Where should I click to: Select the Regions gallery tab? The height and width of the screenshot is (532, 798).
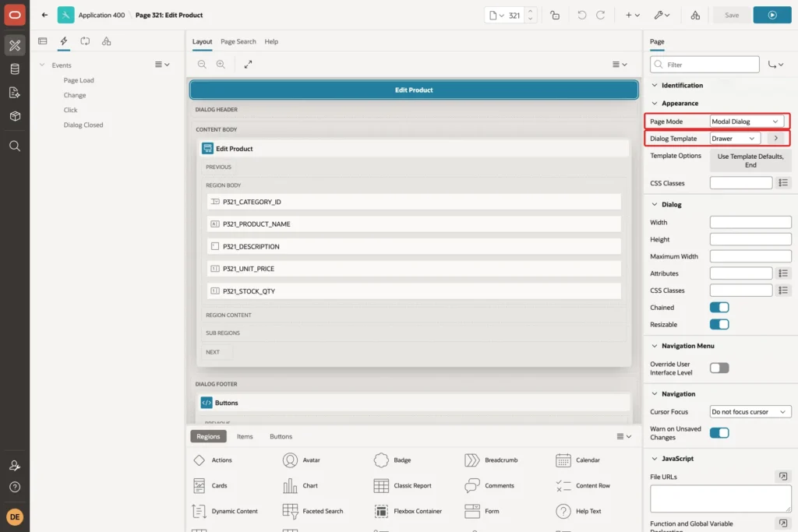[208, 436]
